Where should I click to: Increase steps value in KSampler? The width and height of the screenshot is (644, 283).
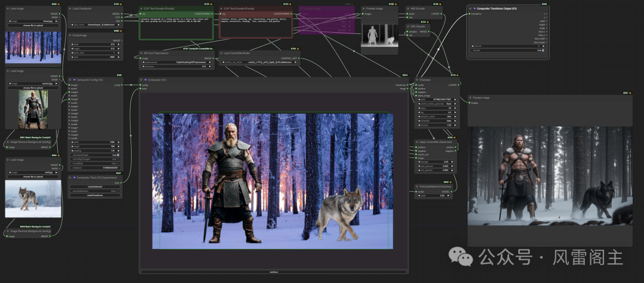point(455,108)
